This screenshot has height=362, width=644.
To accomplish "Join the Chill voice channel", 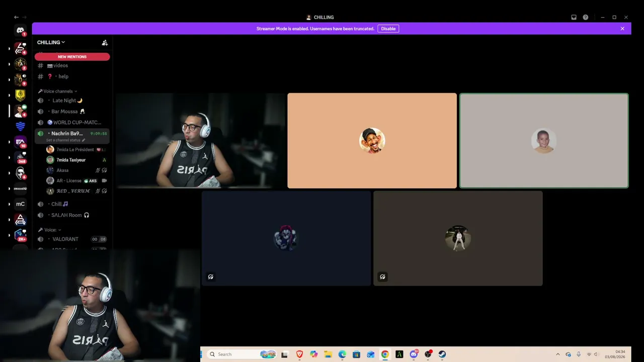I will point(72,204).
